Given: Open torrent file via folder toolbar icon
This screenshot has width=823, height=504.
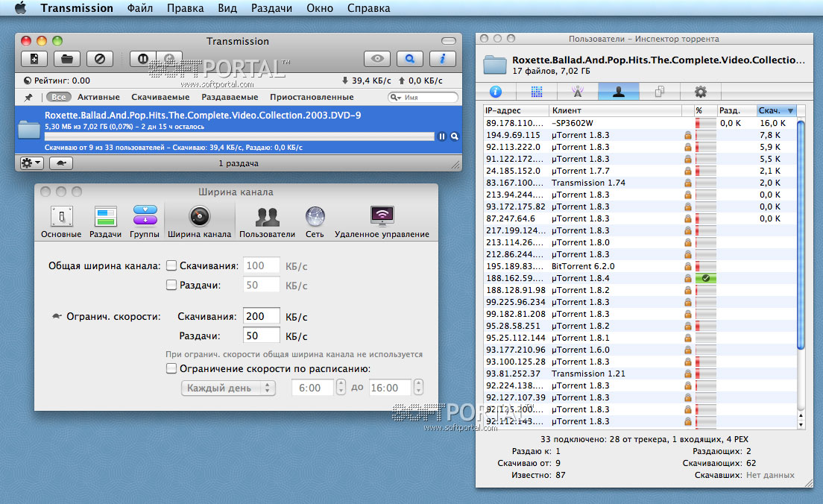Looking at the screenshot, I should pyautogui.click(x=66, y=59).
